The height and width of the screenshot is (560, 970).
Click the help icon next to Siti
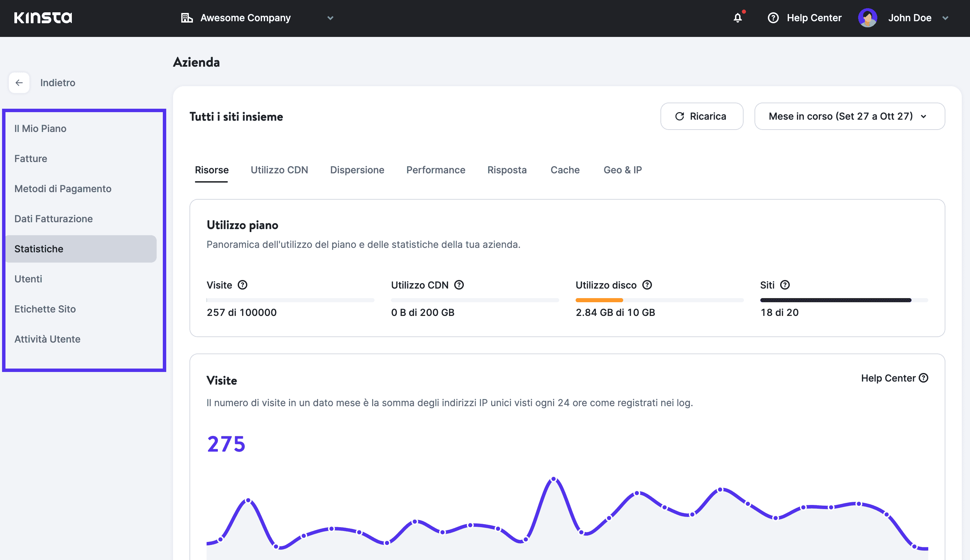[x=785, y=285]
